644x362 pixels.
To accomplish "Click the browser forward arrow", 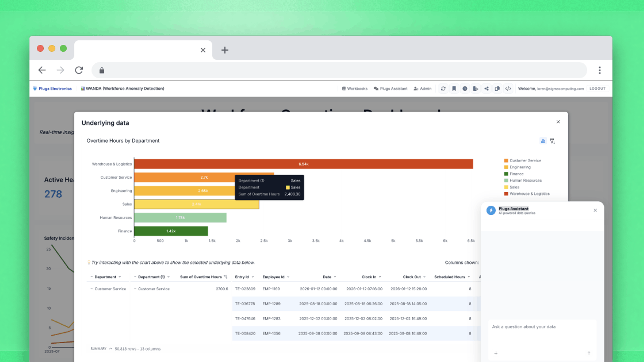I will click(x=61, y=70).
